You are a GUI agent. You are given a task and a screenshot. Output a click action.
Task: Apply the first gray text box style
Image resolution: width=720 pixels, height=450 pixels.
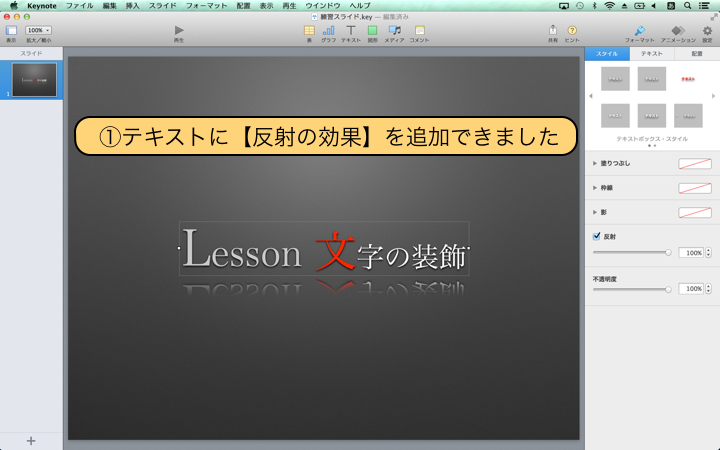click(x=615, y=79)
